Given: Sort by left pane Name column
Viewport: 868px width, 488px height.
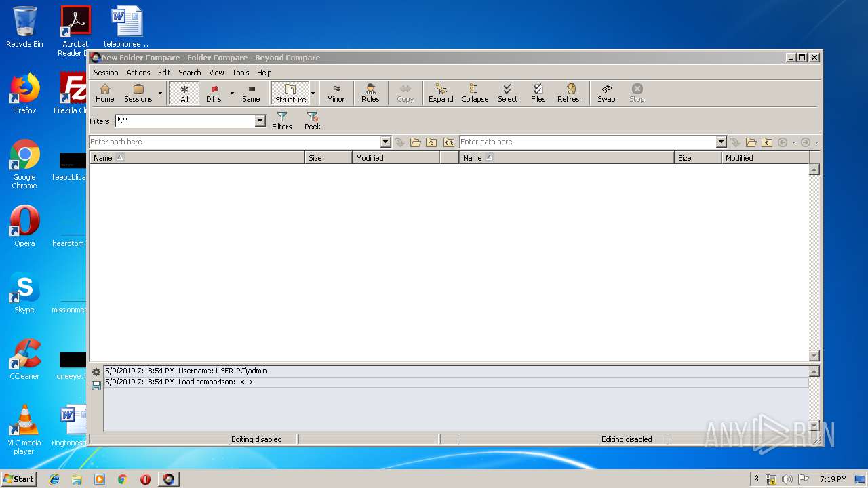Looking at the screenshot, I should (197, 157).
